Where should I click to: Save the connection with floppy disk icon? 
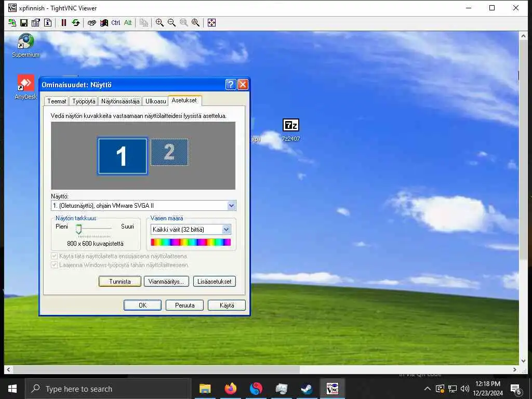point(24,23)
